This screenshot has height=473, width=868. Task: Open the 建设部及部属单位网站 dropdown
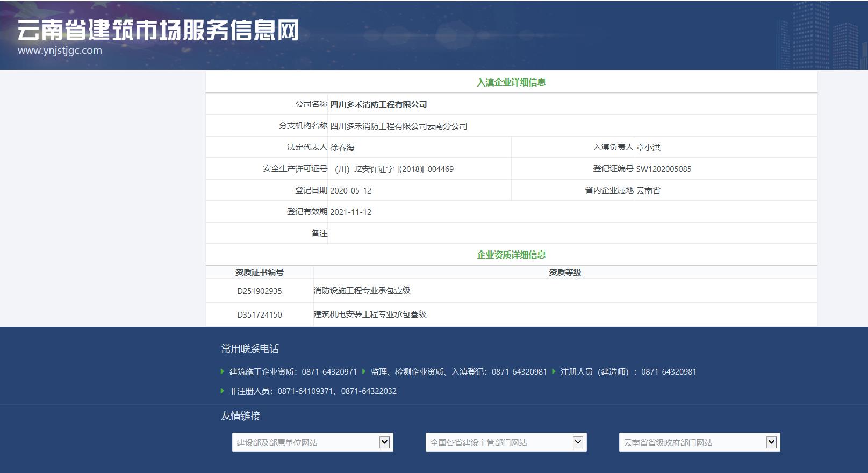(x=312, y=442)
